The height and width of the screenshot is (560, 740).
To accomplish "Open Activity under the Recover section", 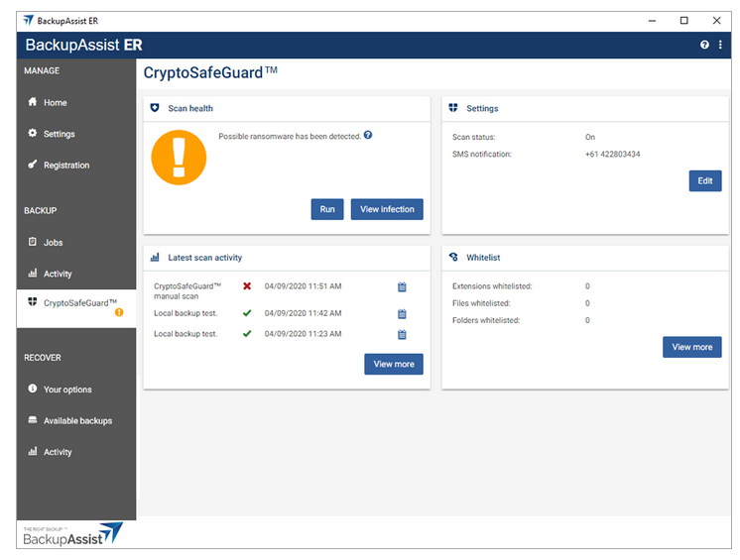I will click(58, 452).
